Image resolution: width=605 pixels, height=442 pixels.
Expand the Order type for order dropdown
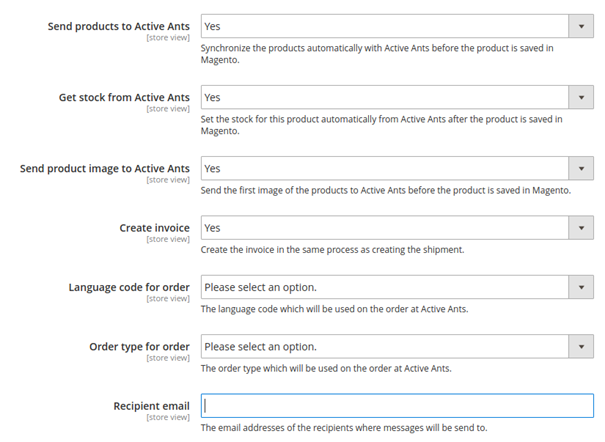click(397, 347)
